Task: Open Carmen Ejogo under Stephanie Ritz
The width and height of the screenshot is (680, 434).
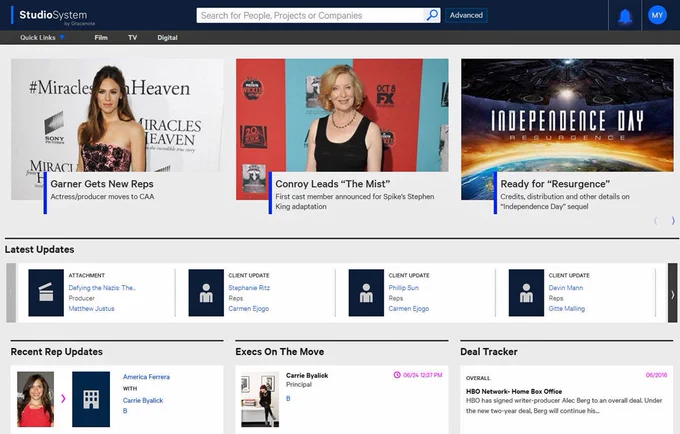Action: (248, 309)
